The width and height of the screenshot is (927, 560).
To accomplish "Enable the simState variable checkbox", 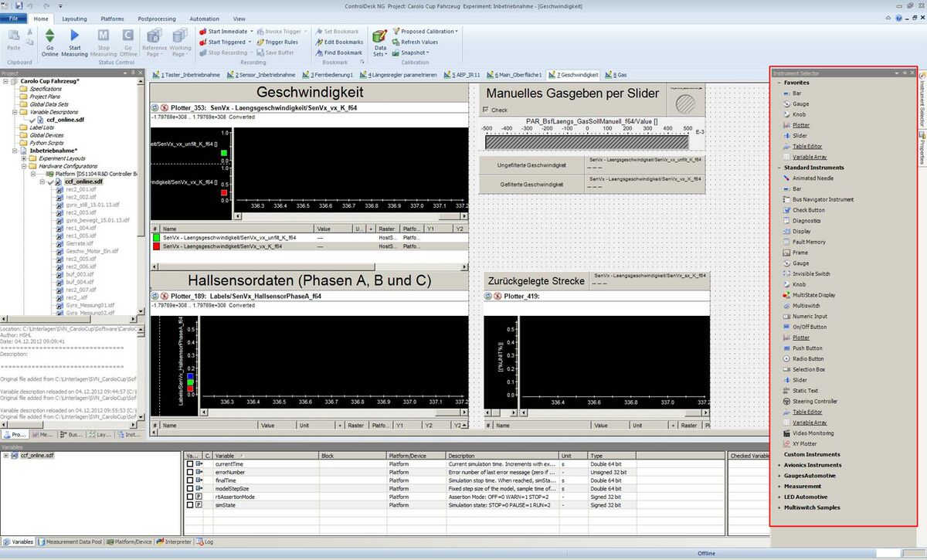I will pos(190,504).
